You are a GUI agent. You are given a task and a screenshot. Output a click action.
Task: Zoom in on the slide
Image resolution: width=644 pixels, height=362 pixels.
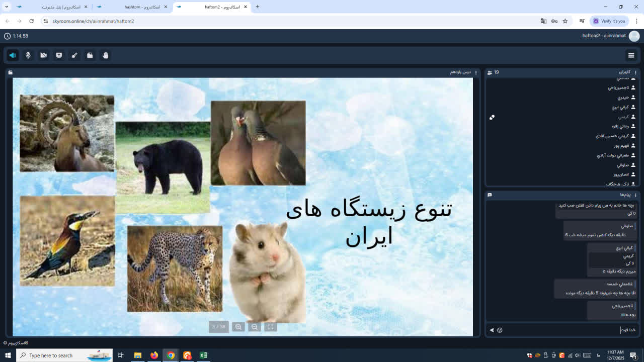coord(238,327)
